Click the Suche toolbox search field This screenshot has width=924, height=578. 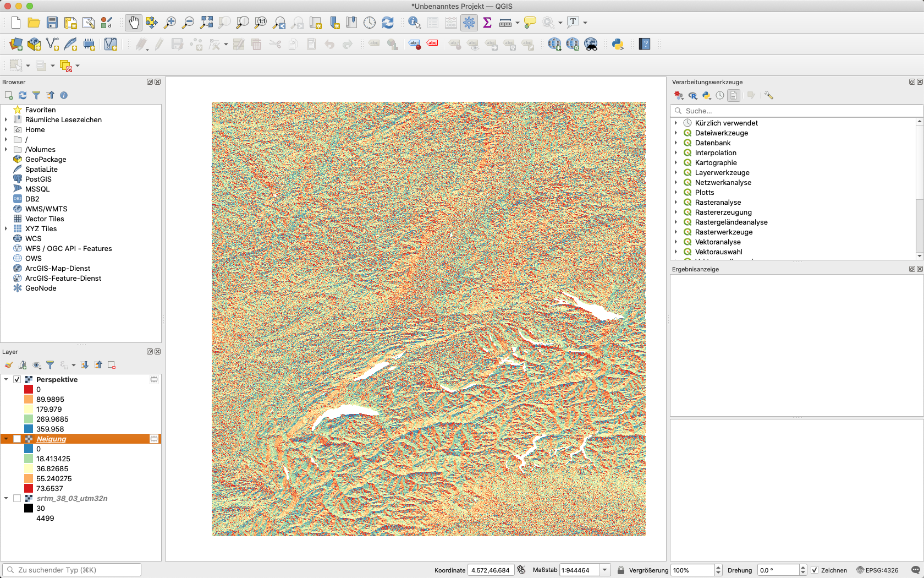[x=798, y=111]
